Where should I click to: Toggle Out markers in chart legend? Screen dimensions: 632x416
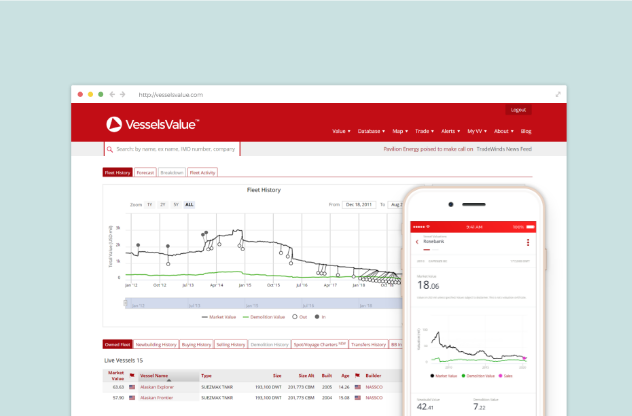click(300, 317)
